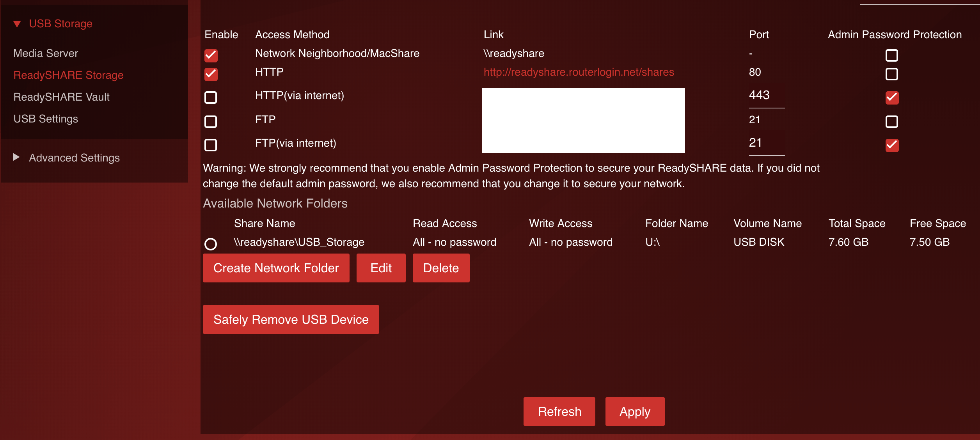Disable the HTTP access method checkbox
The width and height of the screenshot is (980, 440).
click(211, 74)
